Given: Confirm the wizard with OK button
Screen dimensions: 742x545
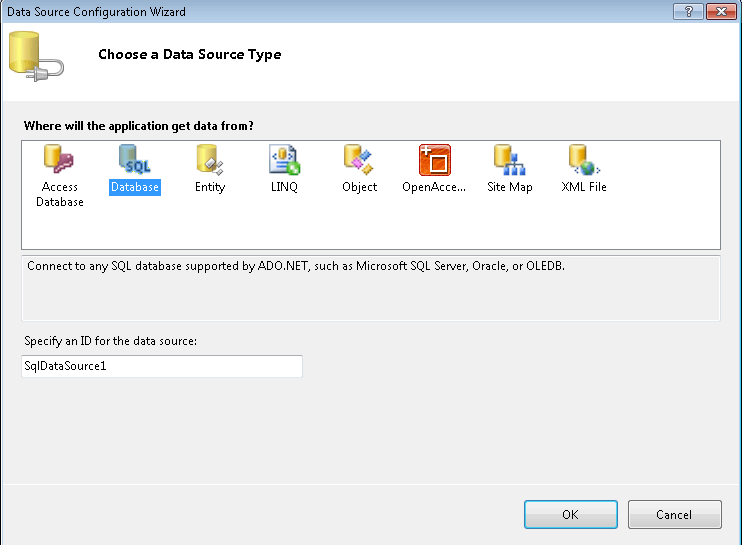Looking at the screenshot, I should click(571, 514).
